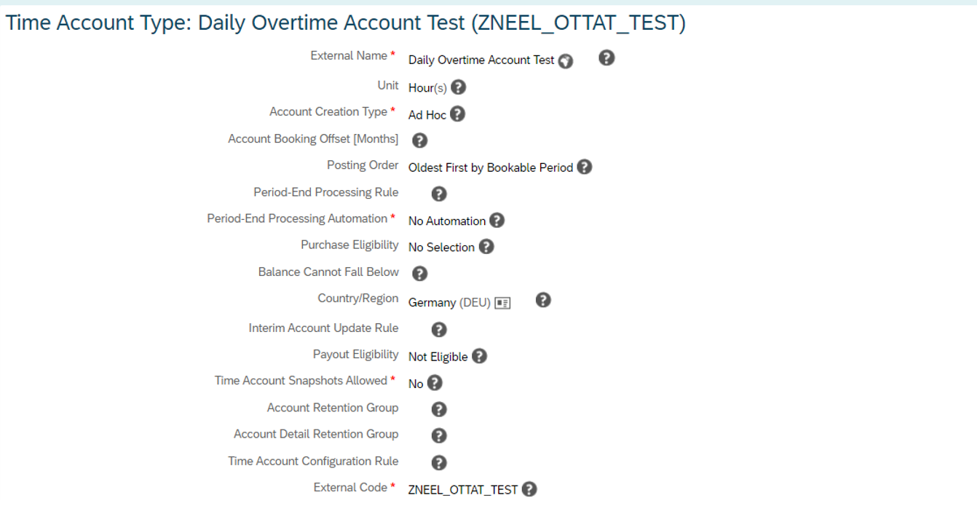This screenshot has height=522, width=980.
Task: Show help for Time Account Snapshots Allowed
Action: click(x=435, y=383)
